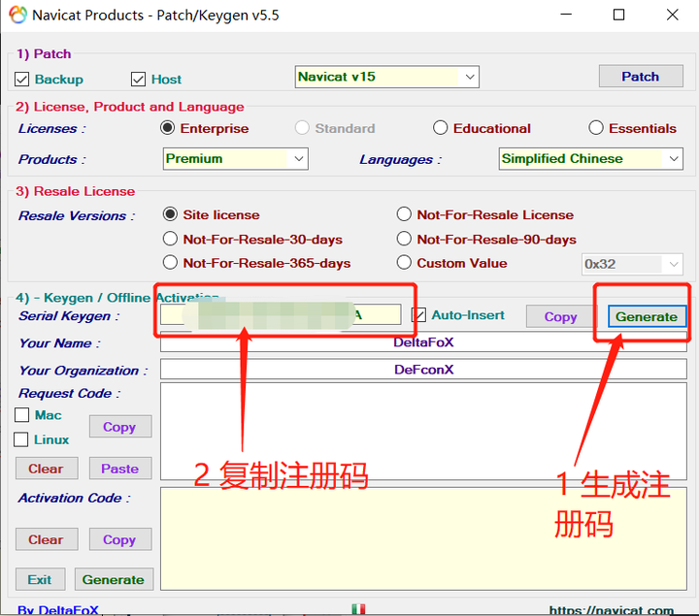Click the Italian flag icon at bottom
This screenshot has width=699, height=616.
(x=358, y=609)
